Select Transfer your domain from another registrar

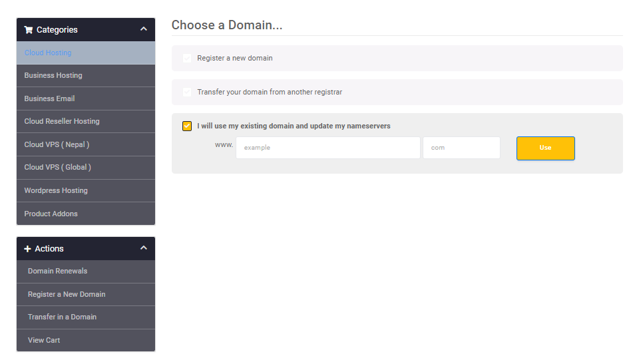(187, 92)
